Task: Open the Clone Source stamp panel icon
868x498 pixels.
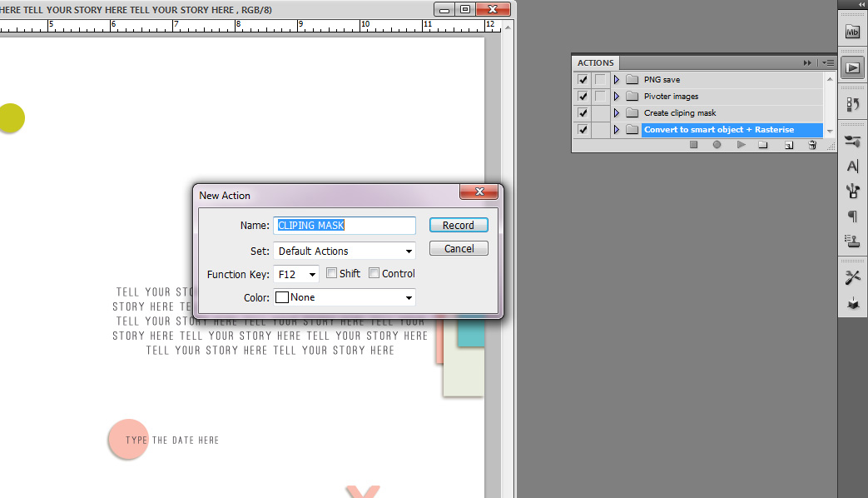Action: point(852,241)
